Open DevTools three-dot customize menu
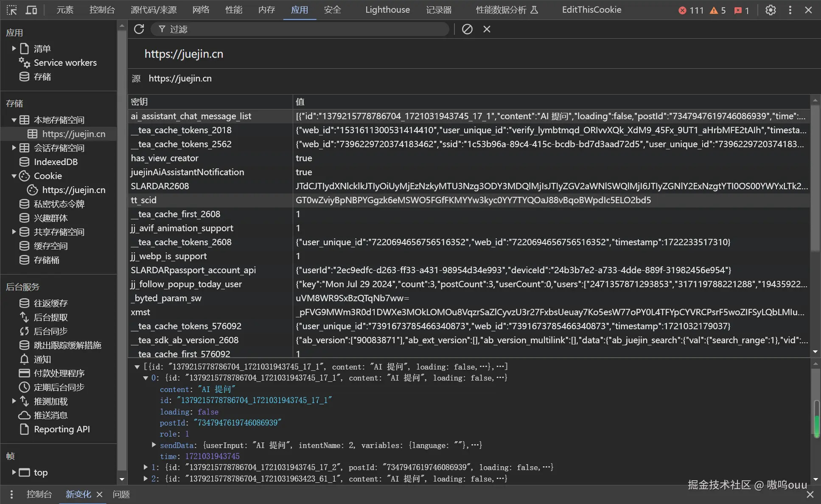Viewport: 821px width, 504px height. 790,10
